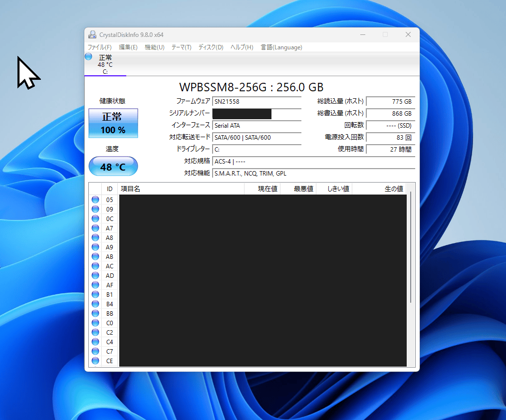Image resolution: width=506 pixels, height=420 pixels.
Task: Click the status orb for attribute AD
Action: point(95,275)
